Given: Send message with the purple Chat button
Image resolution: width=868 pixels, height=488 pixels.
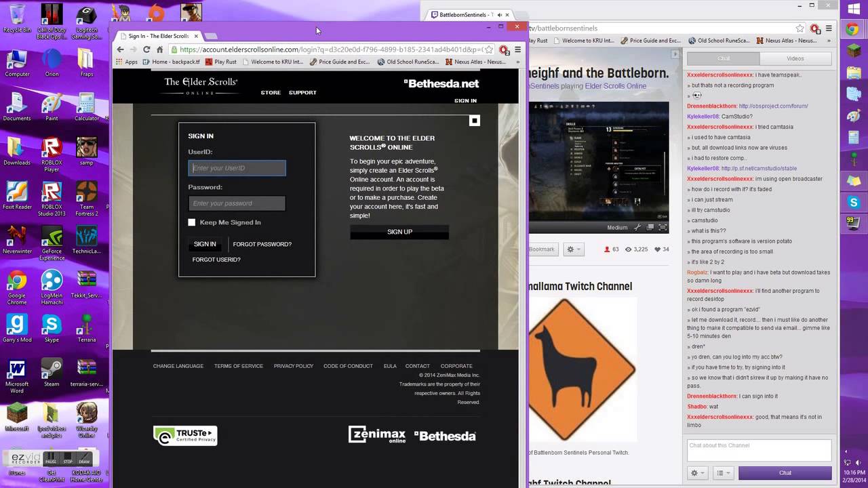Looking at the screenshot, I should click(x=785, y=472).
